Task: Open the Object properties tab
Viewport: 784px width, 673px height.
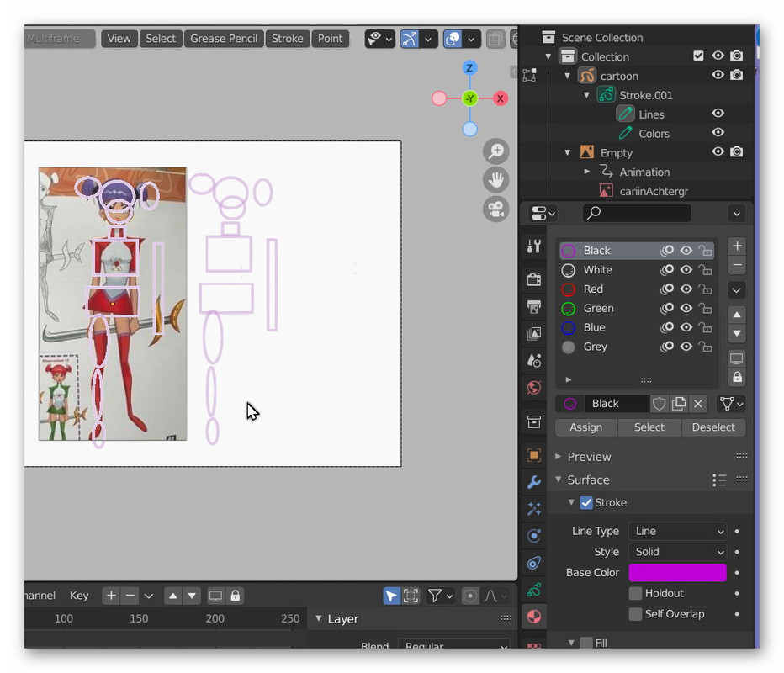Action: click(x=533, y=455)
